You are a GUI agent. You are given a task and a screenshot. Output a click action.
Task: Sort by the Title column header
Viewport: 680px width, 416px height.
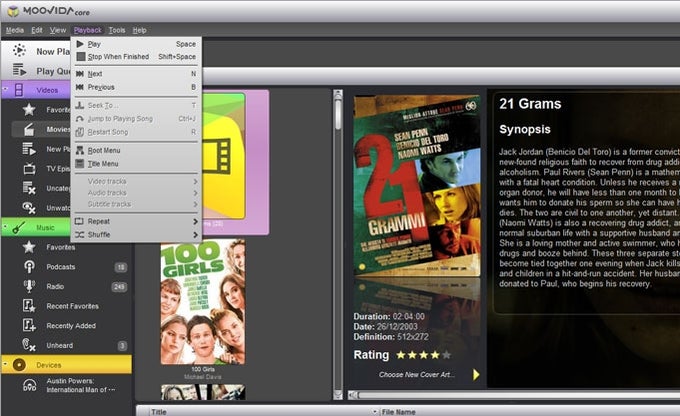click(159, 412)
